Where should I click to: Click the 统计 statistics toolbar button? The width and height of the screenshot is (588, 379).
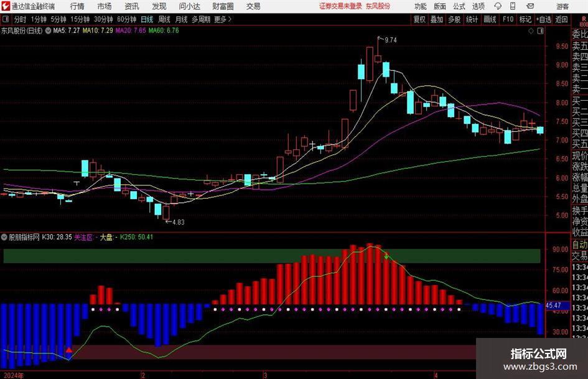pos(472,19)
